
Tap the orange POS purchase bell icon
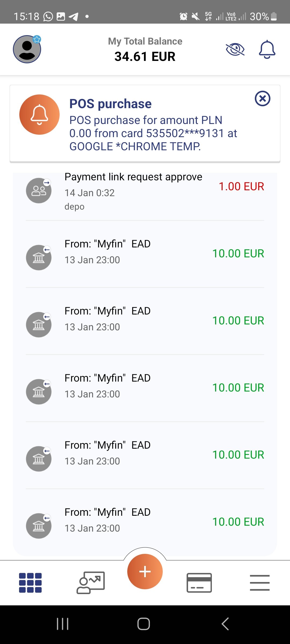click(39, 115)
